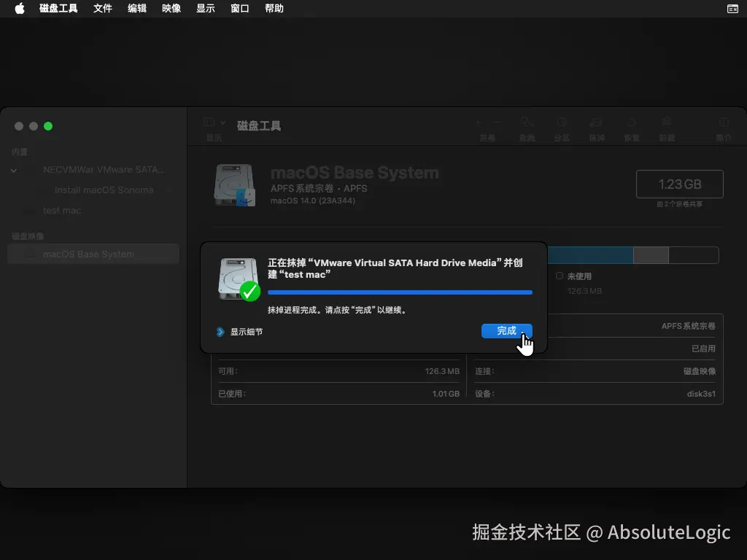Click the input source icon in menu bar
The width and height of the screenshot is (747, 560).
pyautogui.click(x=732, y=9)
